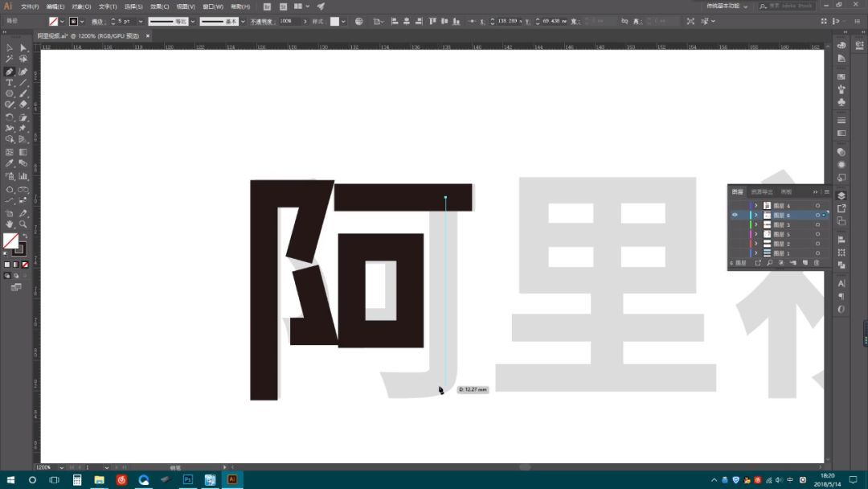Open the 效果(C) menu

tap(159, 6)
